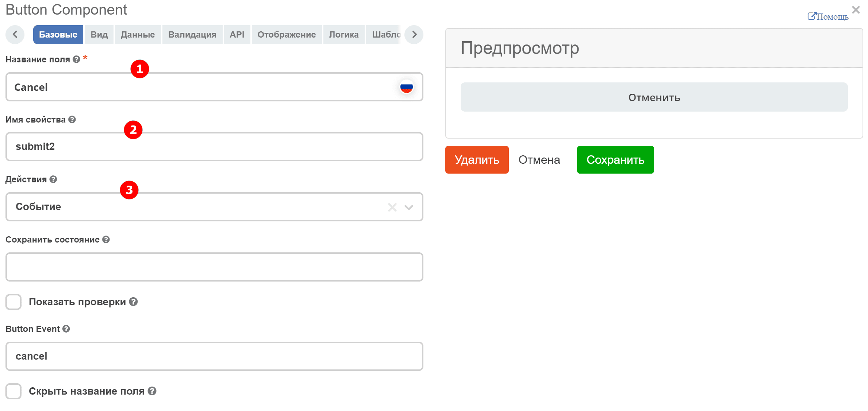This screenshot has width=868, height=411.
Task: Open the Помощь help link
Action: pyautogui.click(x=828, y=16)
